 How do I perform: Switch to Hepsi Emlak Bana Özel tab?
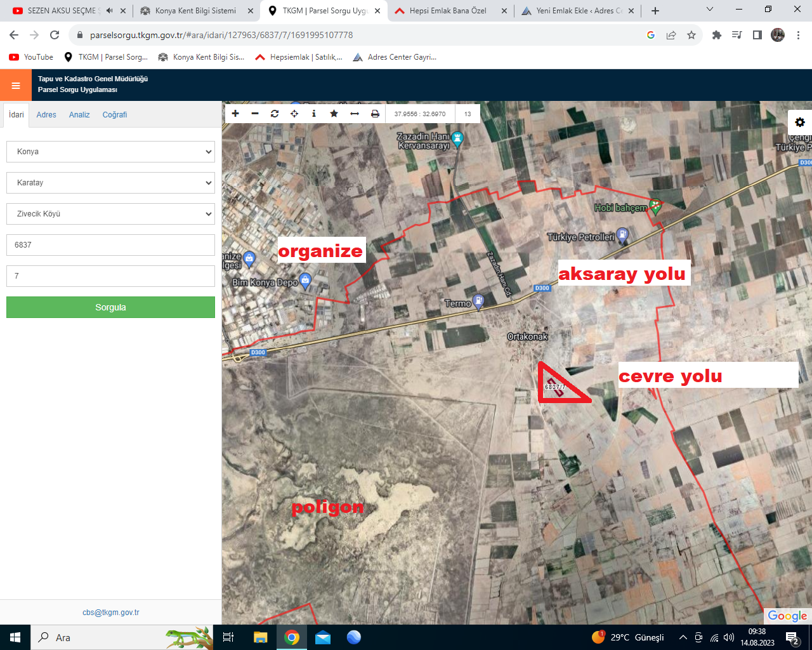(448, 11)
